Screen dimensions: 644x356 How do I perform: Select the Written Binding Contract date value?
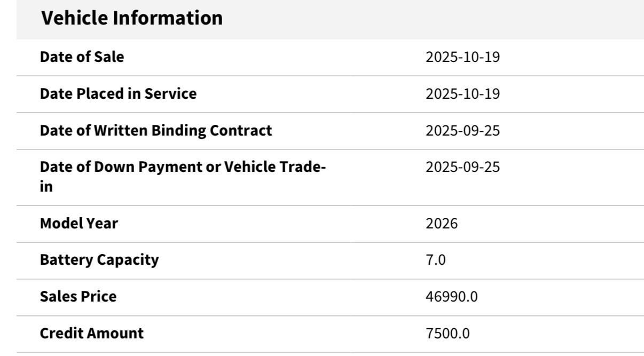[x=462, y=130]
